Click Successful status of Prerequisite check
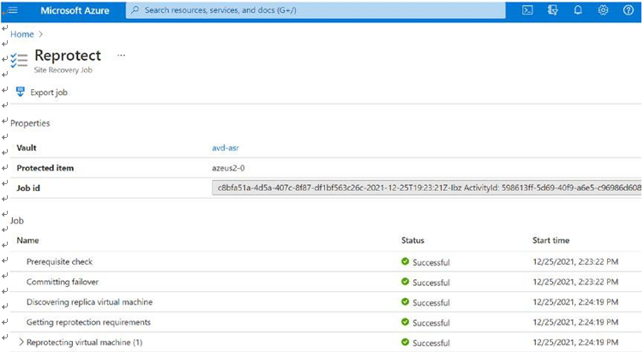Image resolution: width=644 pixels, height=352 pixels. (x=430, y=262)
